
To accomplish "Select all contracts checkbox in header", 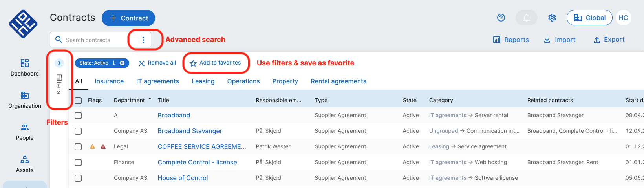I will pyautogui.click(x=78, y=101).
